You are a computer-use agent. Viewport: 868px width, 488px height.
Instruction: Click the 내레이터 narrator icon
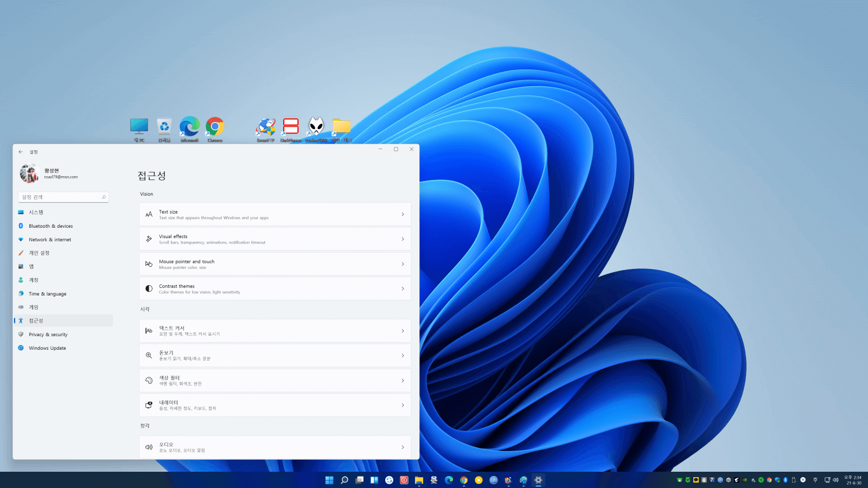(149, 405)
